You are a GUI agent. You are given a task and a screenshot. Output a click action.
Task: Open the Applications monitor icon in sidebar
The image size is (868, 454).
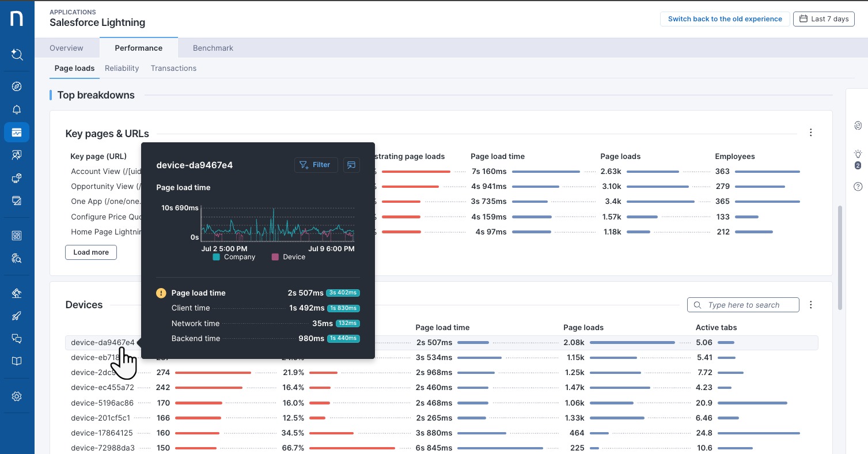[x=17, y=133]
